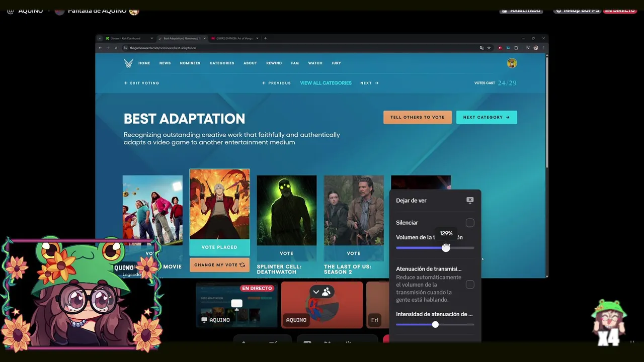
Task: Open the ABOUT menu item
Action: tap(250, 63)
